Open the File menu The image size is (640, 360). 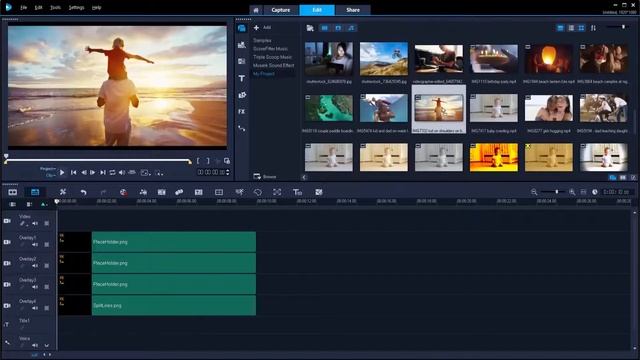point(24,7)
